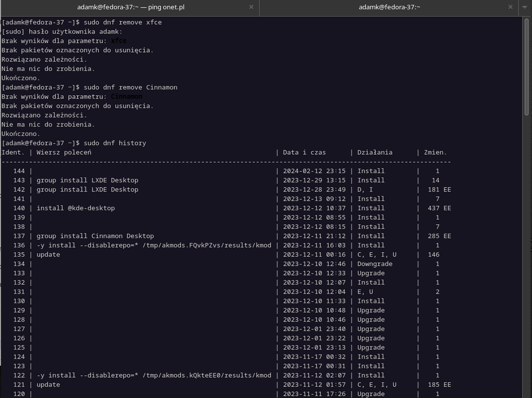
Task: Click the highlighted 'xfce' parameter text
Action: tap(119, 41)
